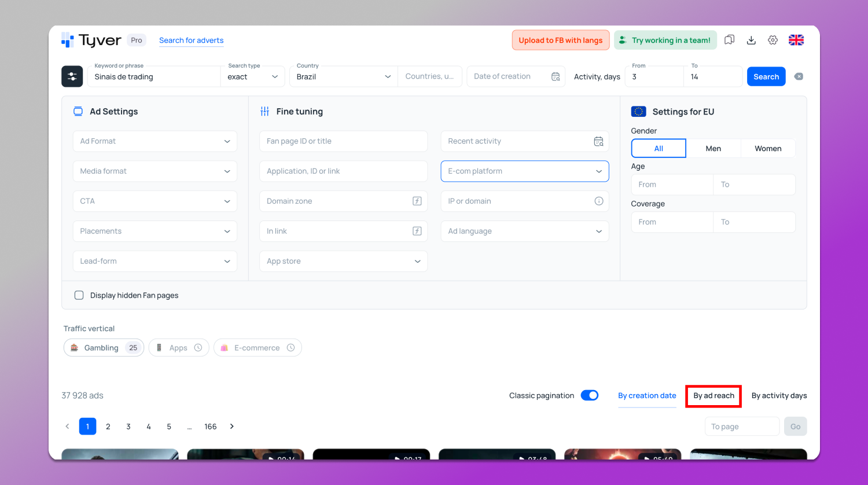Click info icon in IP or domain field
Screen dimensions: 868x485
click(599, 201)
